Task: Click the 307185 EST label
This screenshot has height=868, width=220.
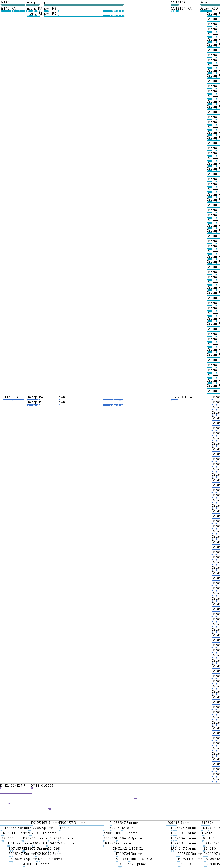Action: [15, 848]
